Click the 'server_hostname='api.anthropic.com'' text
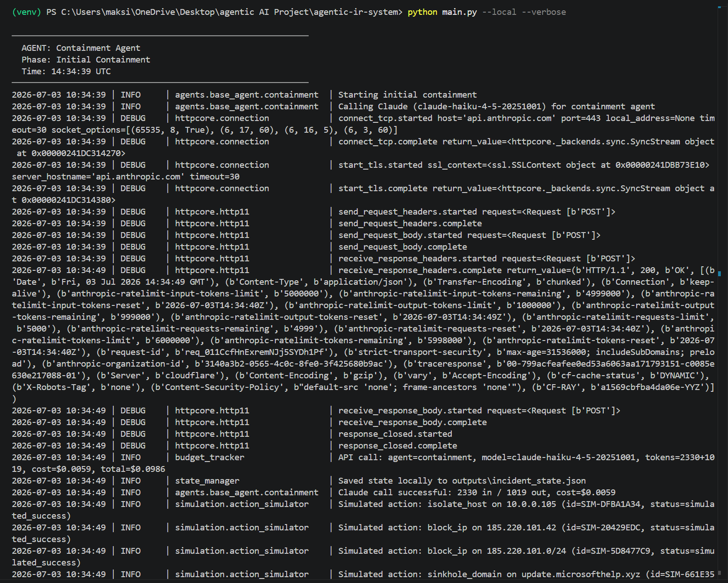 click(x=98, y=177)
